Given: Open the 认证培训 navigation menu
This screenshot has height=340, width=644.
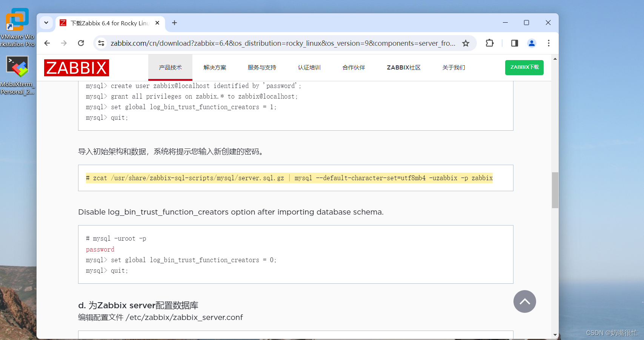Looking at the screenshot, I should (x=309, y=68).
